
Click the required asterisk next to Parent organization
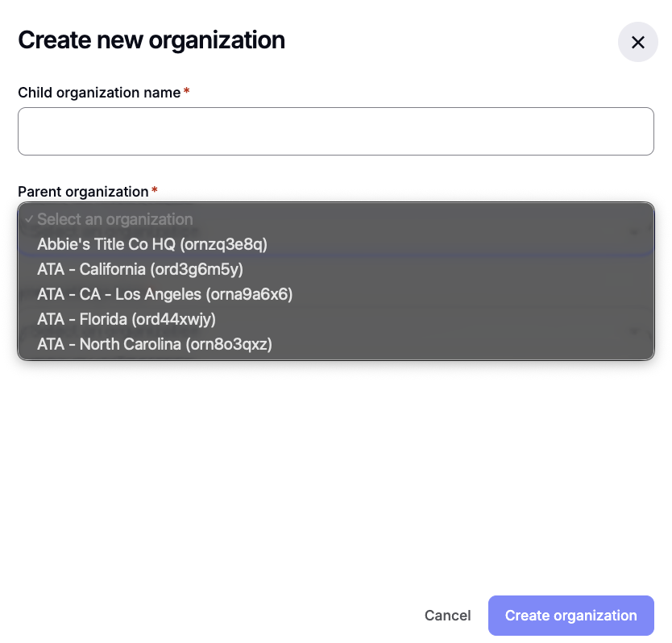[x=154, y=191]
